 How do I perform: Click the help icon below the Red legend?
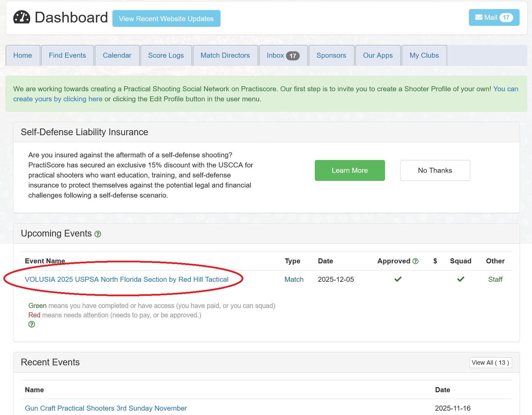coord(32,324)
